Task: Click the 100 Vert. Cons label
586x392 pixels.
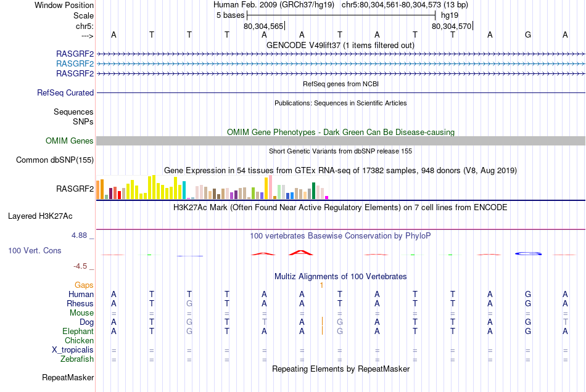Action: coord(35,251)
